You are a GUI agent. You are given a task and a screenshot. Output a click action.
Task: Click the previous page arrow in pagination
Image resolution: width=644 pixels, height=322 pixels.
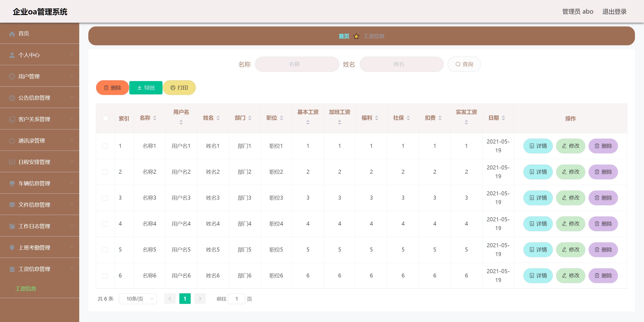click(x=170, y=299)
